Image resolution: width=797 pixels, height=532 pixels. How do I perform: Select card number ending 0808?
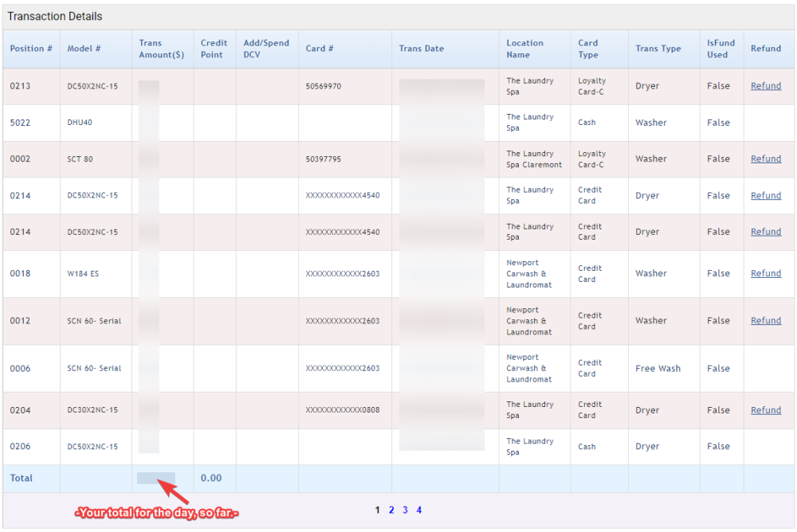343,410
